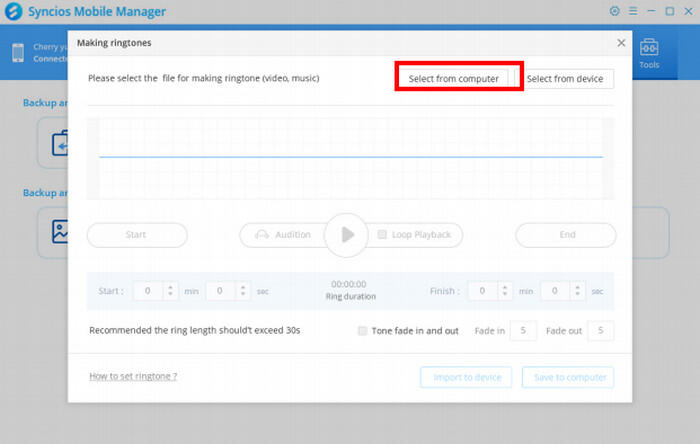Viewport: 700px width, 444px height.
Task: Adjust the Finish minutes stepper arrows
Action: tap(504, 291)
